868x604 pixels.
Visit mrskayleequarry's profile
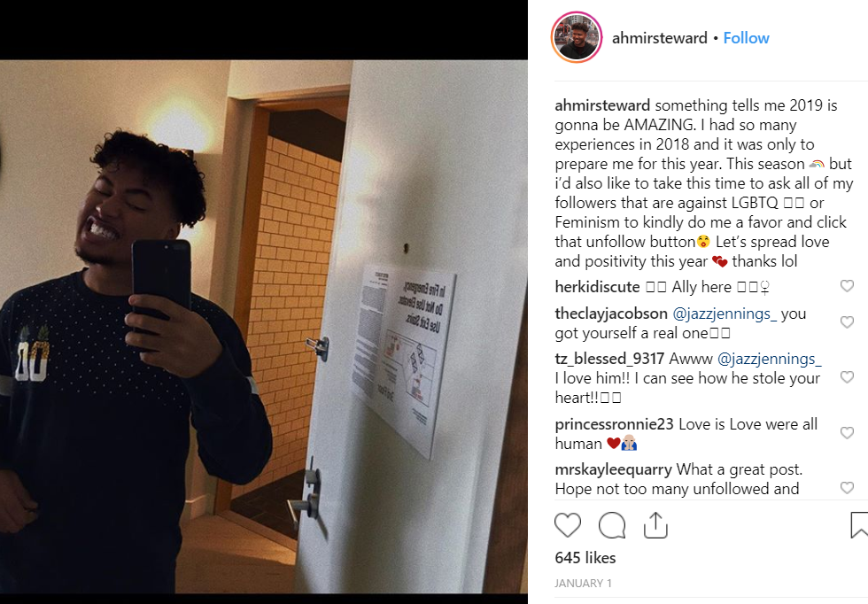(x=613, y=470)
